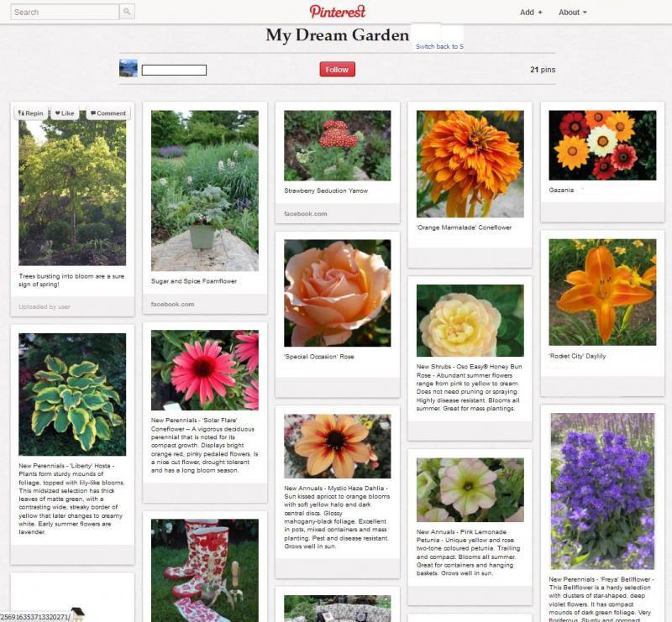Like the blooming trees pin
Screen dimensions: 672x622
[66, 113]
